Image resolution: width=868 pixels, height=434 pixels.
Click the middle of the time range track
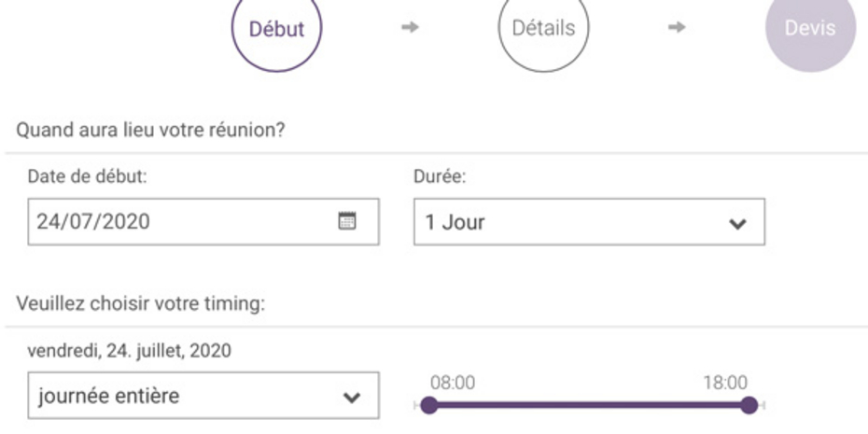589,405
